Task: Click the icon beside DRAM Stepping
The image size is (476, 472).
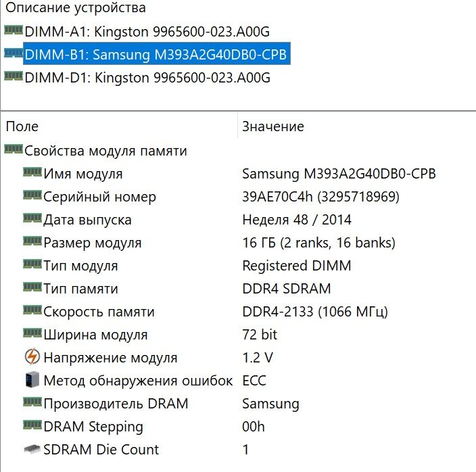Action: coord(32,425)
